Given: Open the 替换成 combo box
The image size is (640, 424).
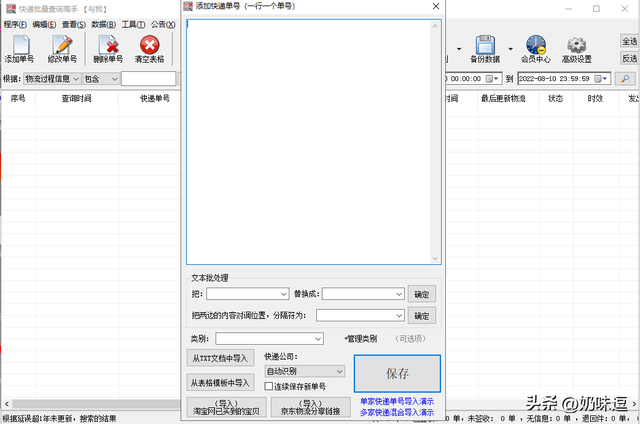Looking at the screenshot, I should point(363,294).
